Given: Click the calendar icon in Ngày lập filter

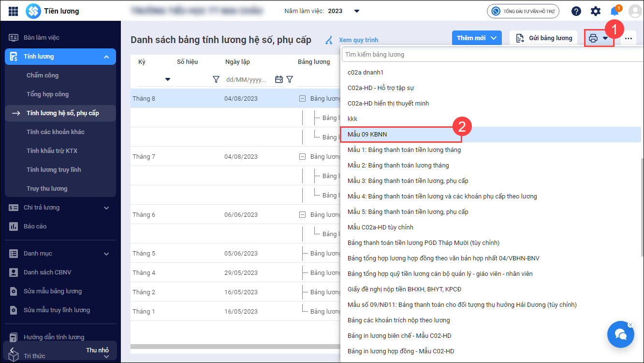Looking at the screenshot, I should point(279,79).
